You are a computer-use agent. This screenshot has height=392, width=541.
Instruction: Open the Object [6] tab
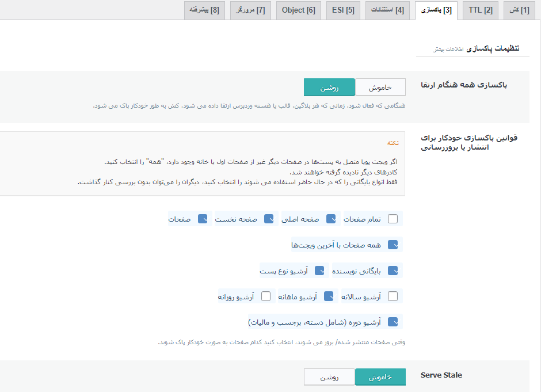(298, 10)
